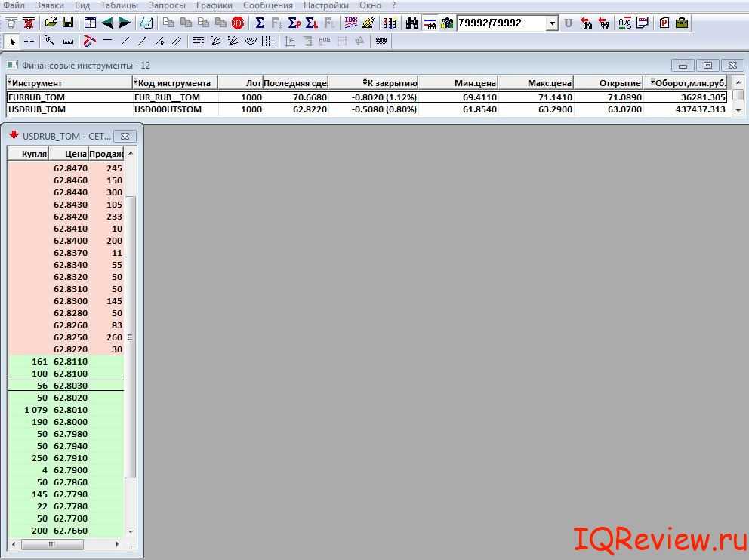Toggle the crosshair cursor mode

pos(29,41)
